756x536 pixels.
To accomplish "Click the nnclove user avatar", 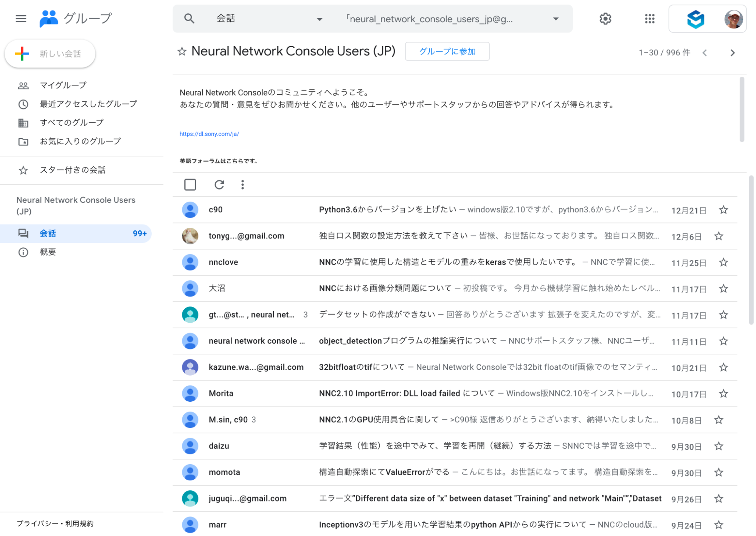I will 190,263.
